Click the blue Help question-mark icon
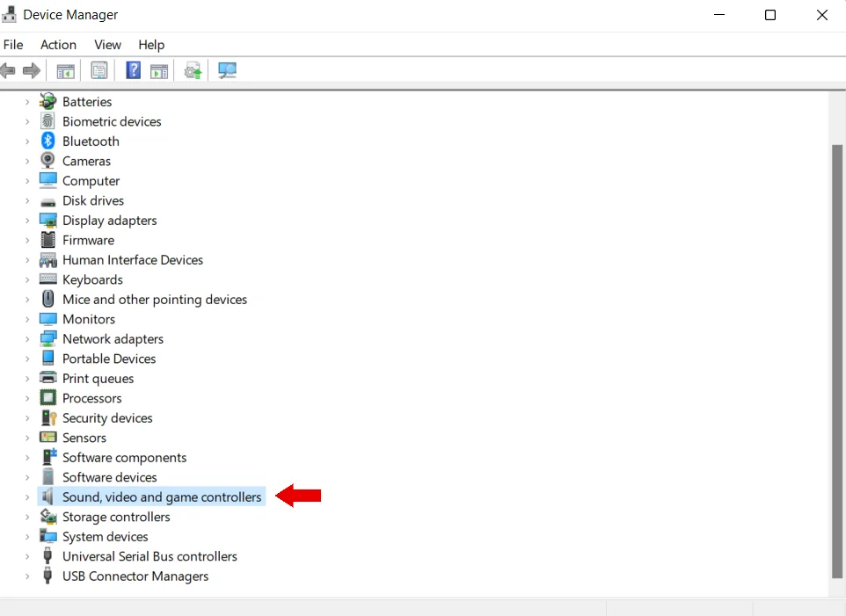The width and height of the screenshot is (846, 616). [x=133, y=70]
